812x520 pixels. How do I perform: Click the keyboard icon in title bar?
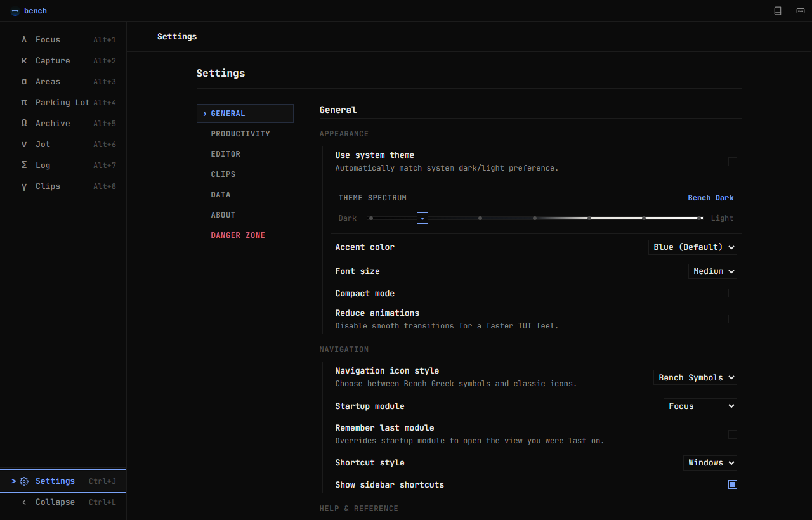(x=801, y=11)
